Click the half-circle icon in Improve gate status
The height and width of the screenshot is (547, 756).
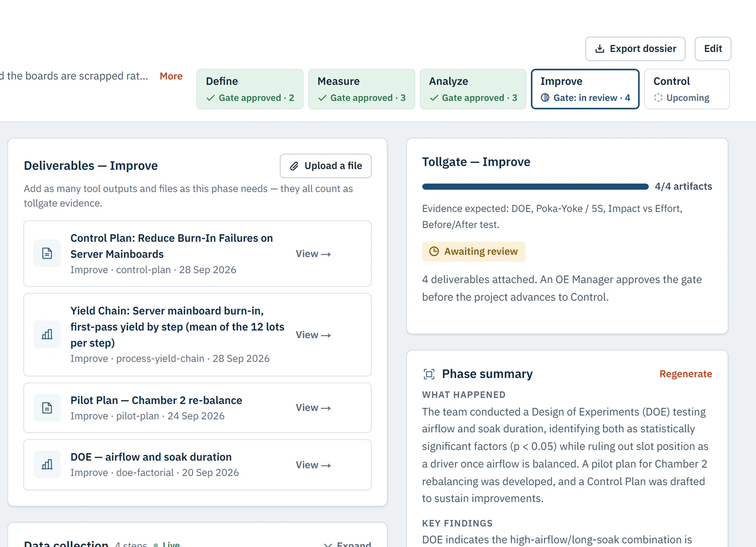click(x=545, y=98)
